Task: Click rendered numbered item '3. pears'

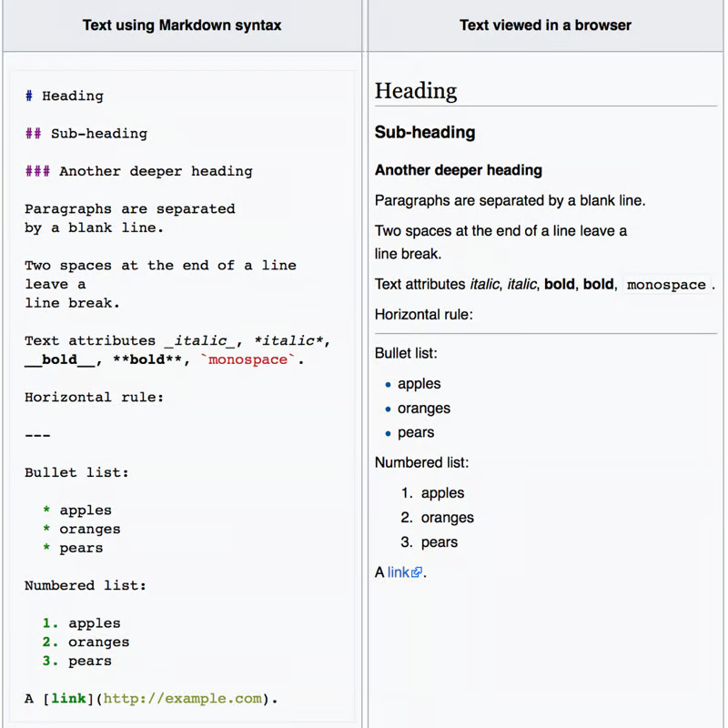Action: pos(429,542)
